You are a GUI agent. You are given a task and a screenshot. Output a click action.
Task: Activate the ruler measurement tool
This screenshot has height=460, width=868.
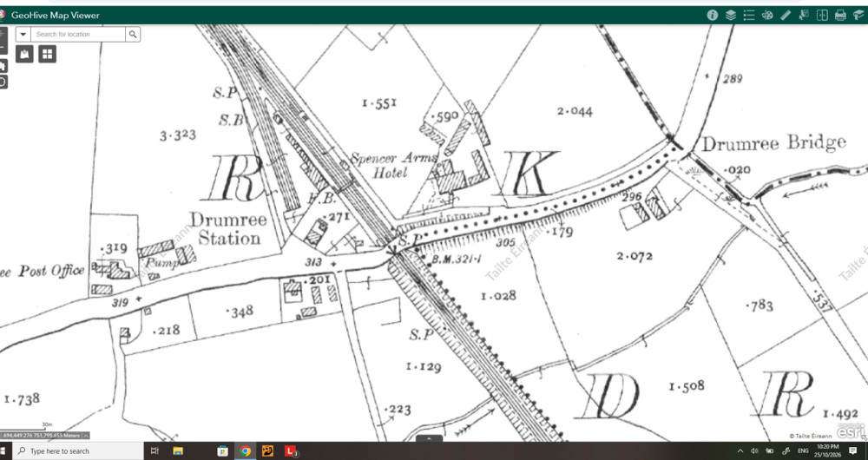pyautogui.click(x=786, y=15)
